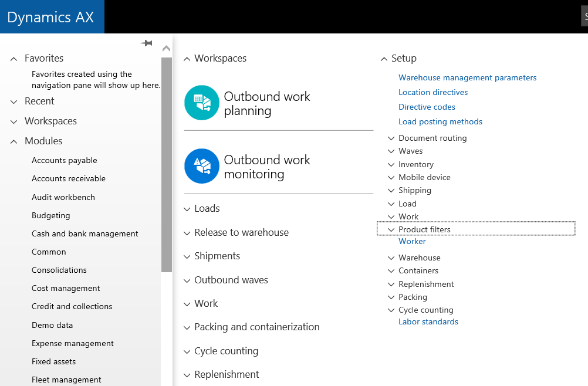588x386 pixels.
Task: Open the Labor standards link
Action: (428, 321)
